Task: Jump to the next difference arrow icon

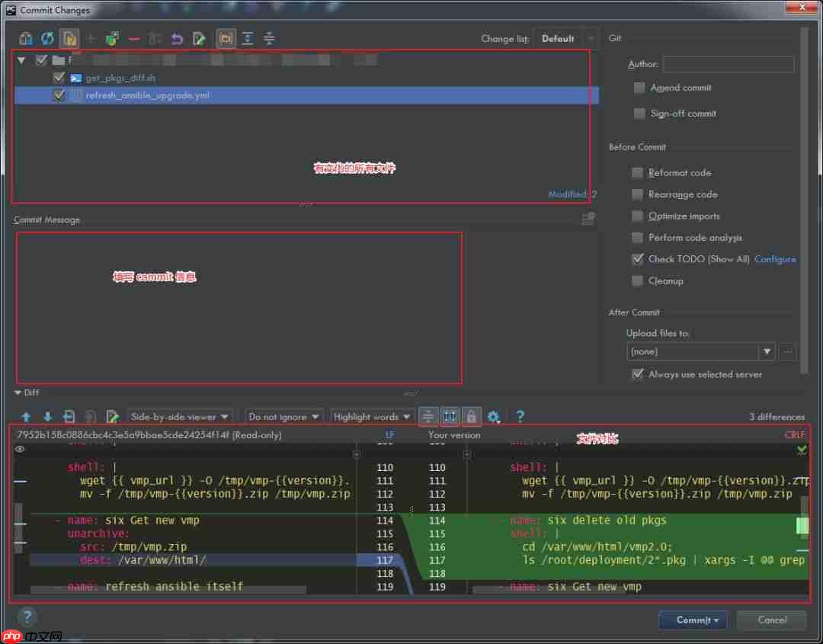Action: point(49,416)
